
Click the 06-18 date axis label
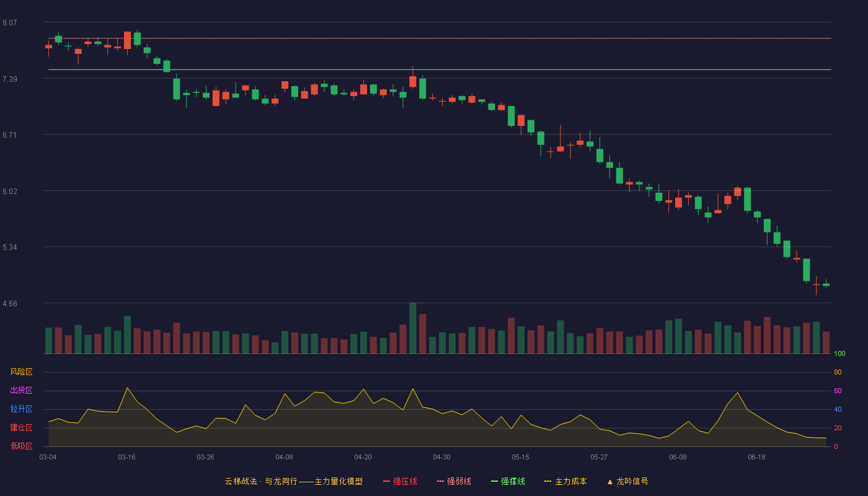(x=756, y=457)
